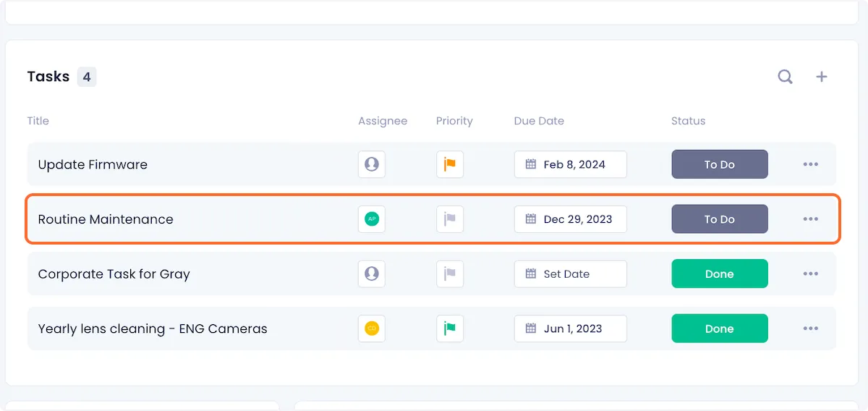Click the Title column header
Screen dimensions: 868x411
(38, 121)
